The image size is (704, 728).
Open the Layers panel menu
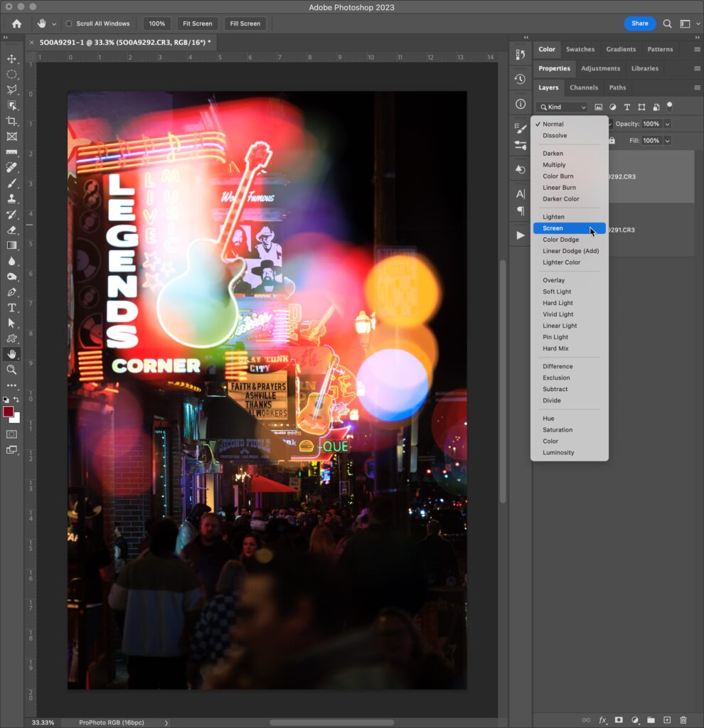(697, 87)
